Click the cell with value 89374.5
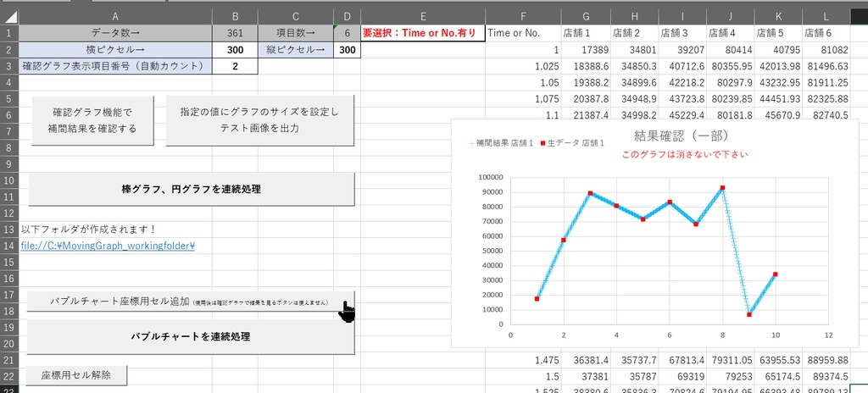The width and height of the screenshot is (868, 393). (826, 376)
